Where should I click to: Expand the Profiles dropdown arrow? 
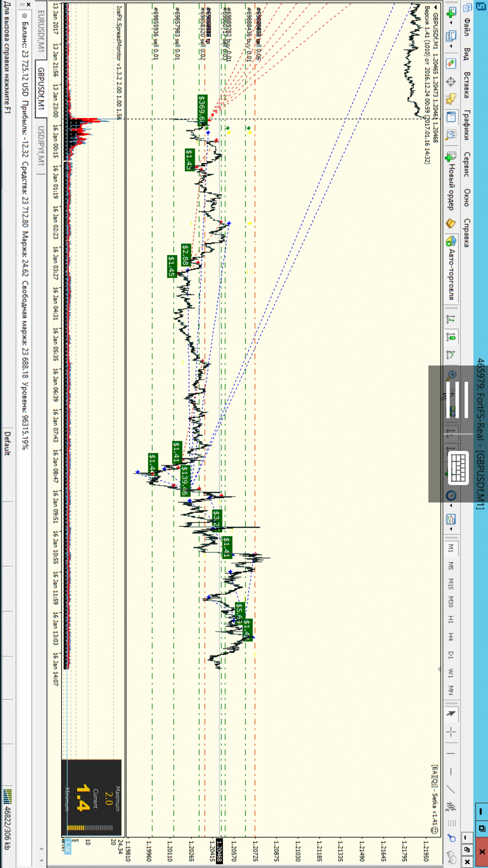[451, 46]
